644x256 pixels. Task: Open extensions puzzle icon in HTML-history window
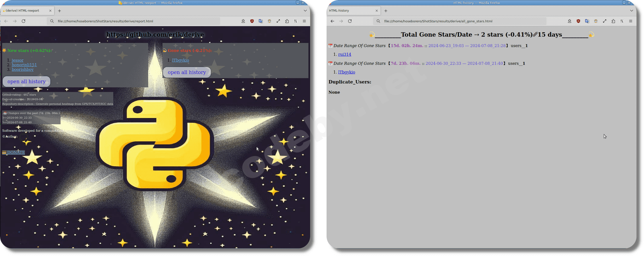pyautogui.click(x=613, y=21)
